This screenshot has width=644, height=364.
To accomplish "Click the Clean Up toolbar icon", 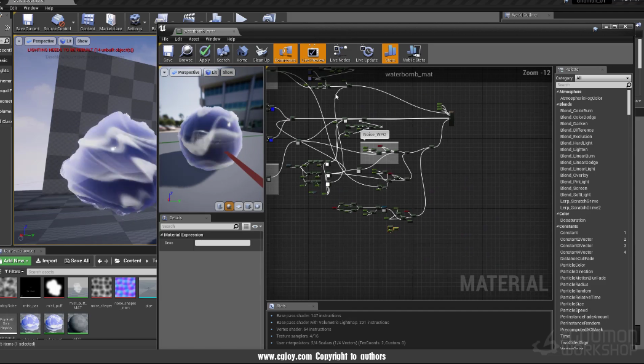I will (x=261, y=54).
